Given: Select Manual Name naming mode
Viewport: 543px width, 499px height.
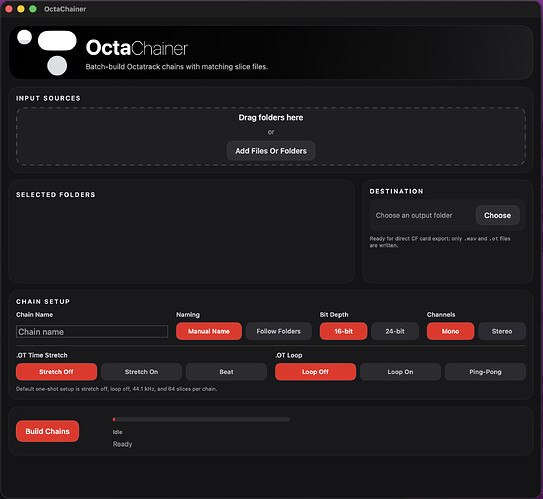Looking at the screenshot, I should 209,331.
